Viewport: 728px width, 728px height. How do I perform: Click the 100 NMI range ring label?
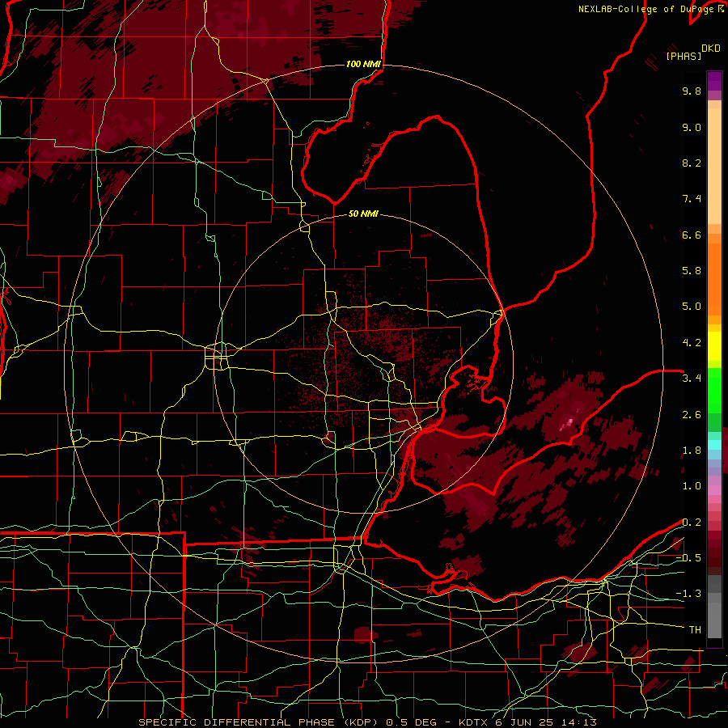[363, 64]
